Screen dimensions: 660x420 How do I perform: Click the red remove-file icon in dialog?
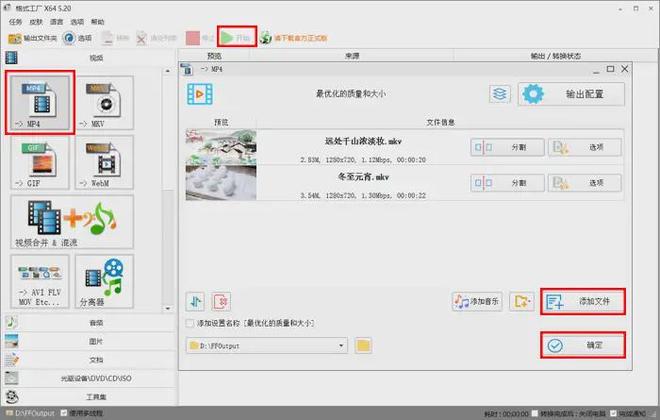click(221, 301)
